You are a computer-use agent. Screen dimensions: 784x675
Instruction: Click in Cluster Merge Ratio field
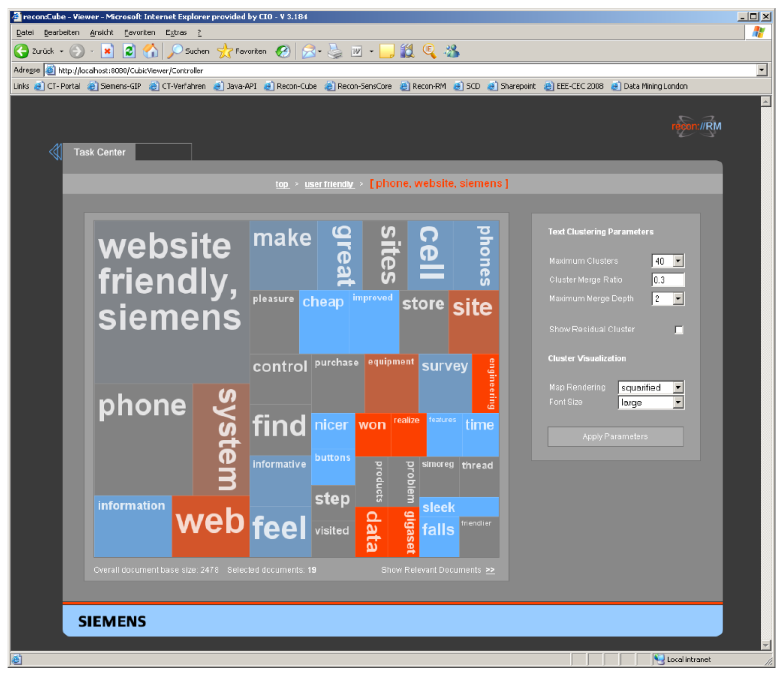[x=668, y=280]
